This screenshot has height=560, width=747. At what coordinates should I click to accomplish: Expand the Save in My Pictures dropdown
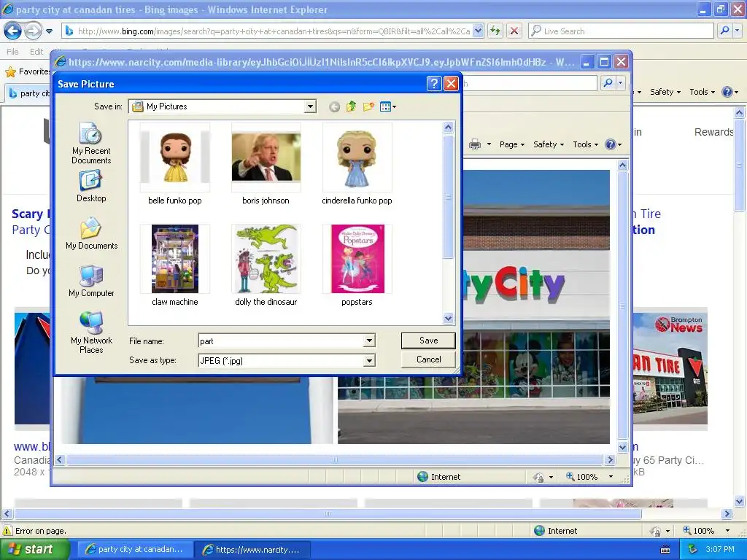click(x=310, y=106)
